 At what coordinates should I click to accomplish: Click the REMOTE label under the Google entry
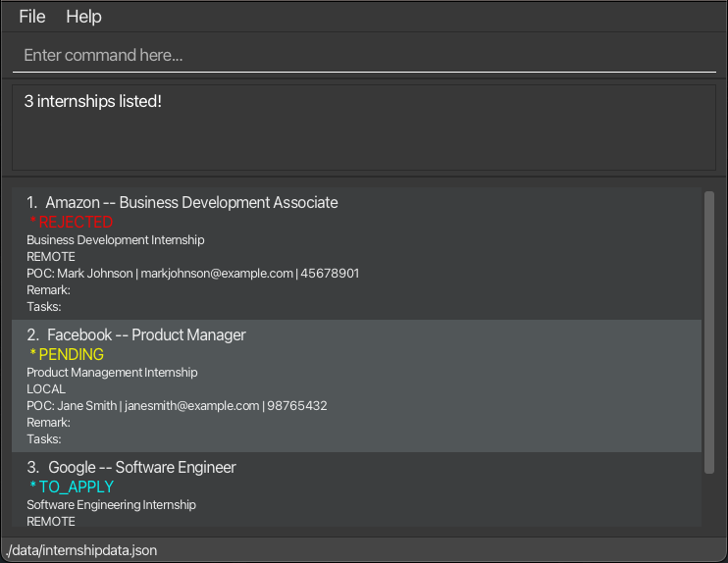[x=51, y=521]
